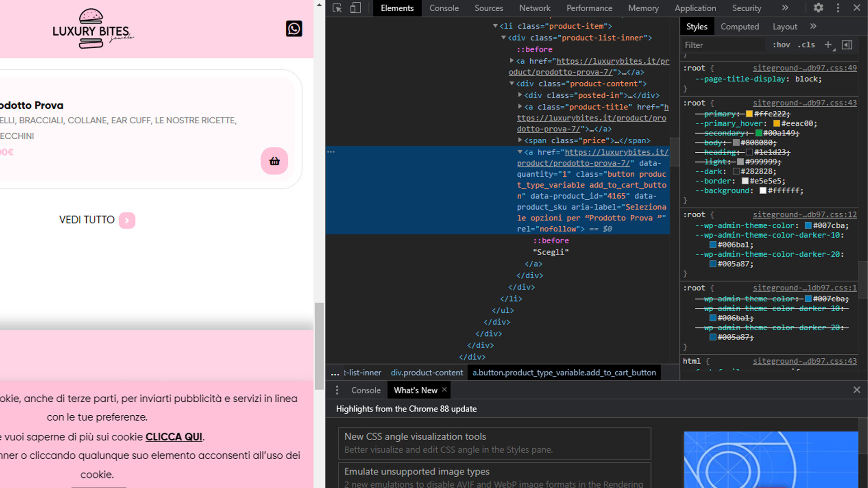Image resolution: width=868 pixels, height=488 pixels.
Task: Click the CLICCA QUI cookie link
Action: pyautogui.click(x=174, y=437)
